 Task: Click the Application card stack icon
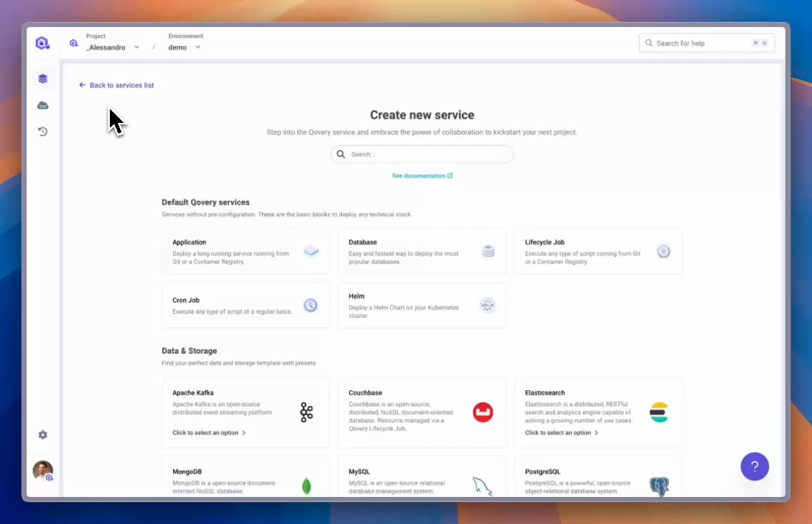point(311,251)
